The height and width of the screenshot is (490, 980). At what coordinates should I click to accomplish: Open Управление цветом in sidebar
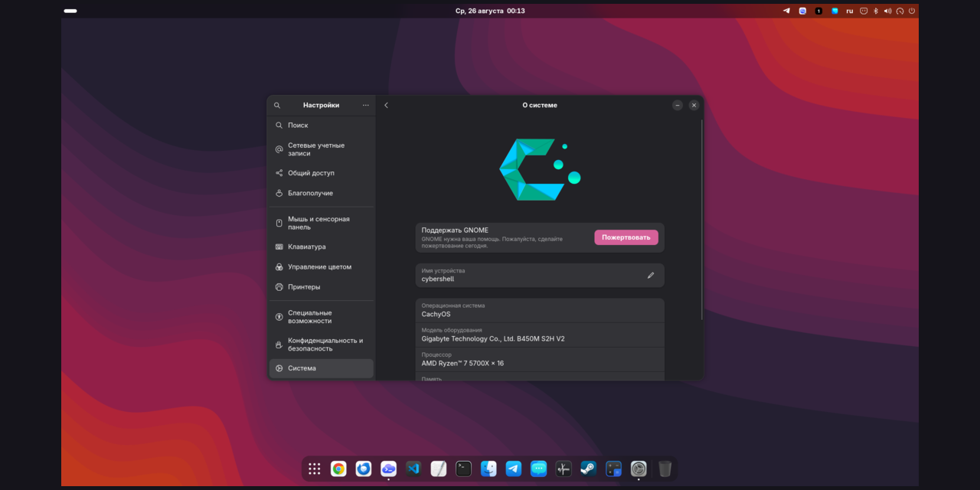pos(322,266)
